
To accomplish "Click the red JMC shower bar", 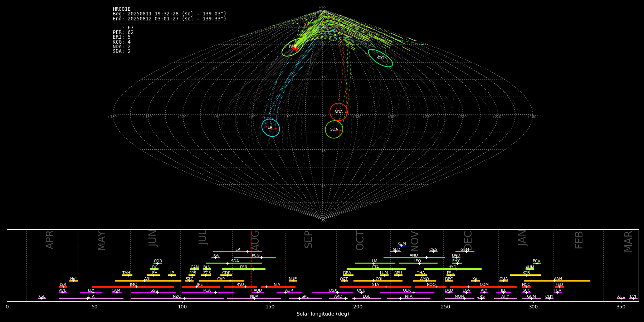I will pyautogui.click(x=133, y=287).
